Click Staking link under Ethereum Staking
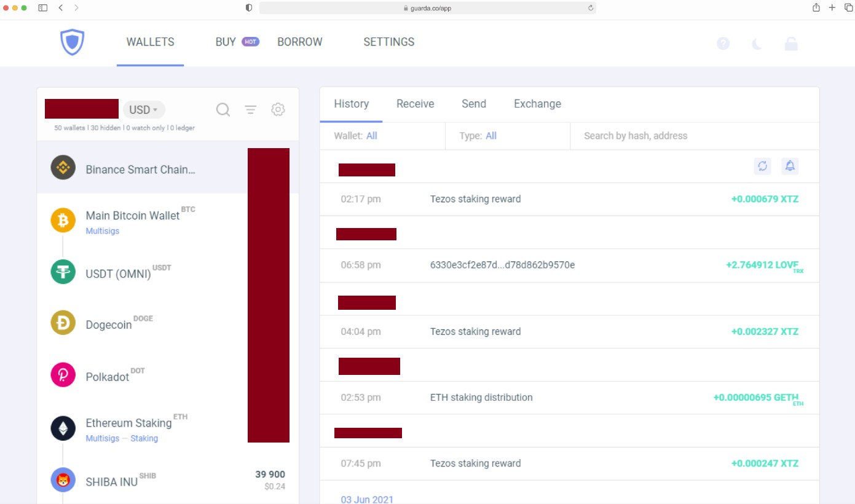 click(144, 438)
